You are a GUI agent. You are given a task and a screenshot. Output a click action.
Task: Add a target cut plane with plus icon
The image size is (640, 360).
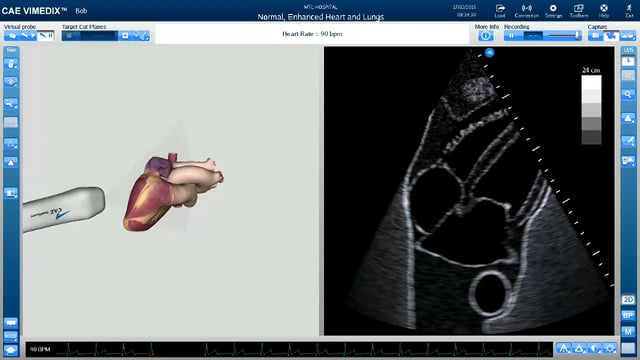point(125,36)
